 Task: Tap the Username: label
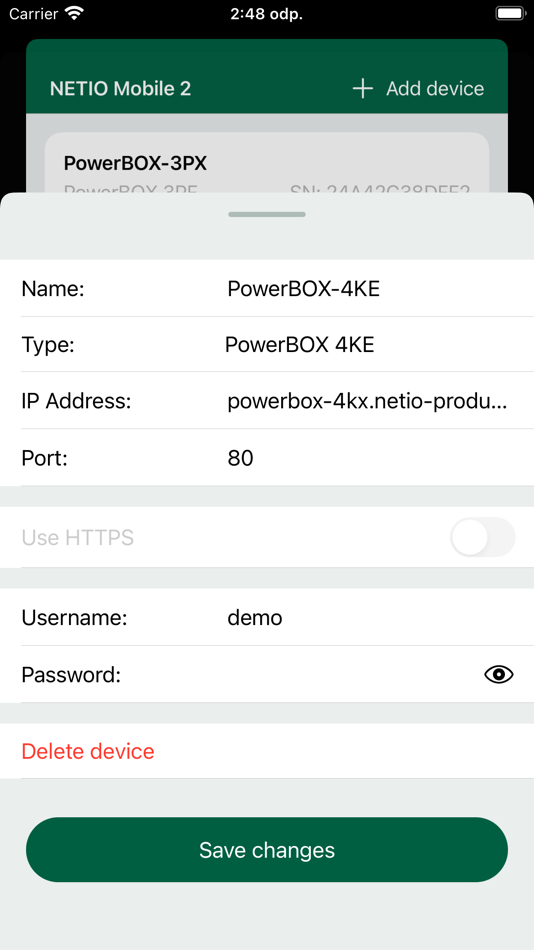tap(75, 617)
